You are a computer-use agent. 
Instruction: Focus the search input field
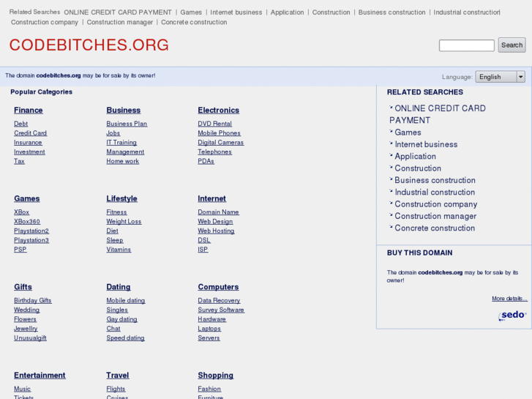pyautogui.click(x=467, y=45)
